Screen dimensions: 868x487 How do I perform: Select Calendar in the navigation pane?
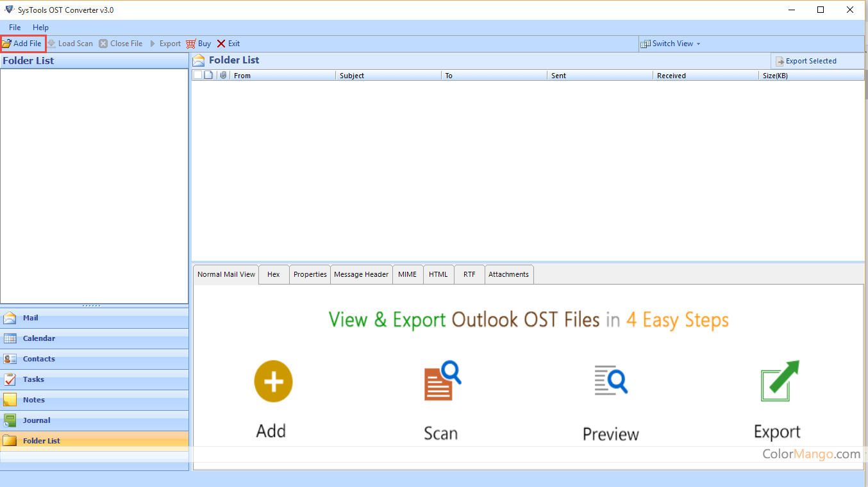pyautogui.click(x=94, y=338)
